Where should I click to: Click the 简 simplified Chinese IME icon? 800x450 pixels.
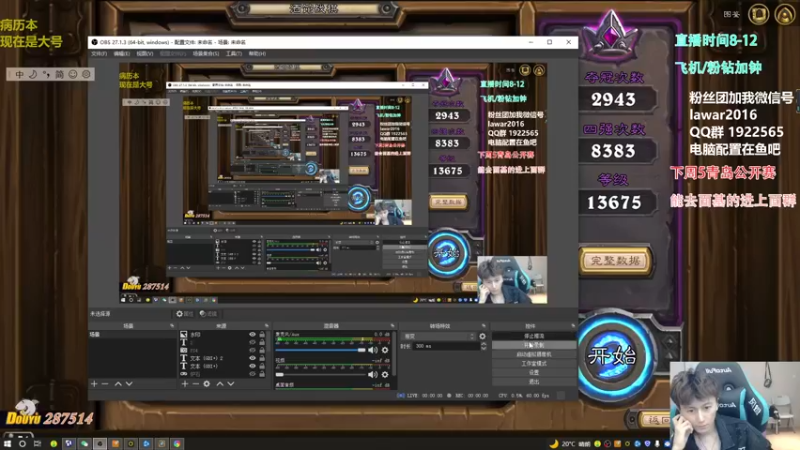pyautogui.click(x=59, y=74)
